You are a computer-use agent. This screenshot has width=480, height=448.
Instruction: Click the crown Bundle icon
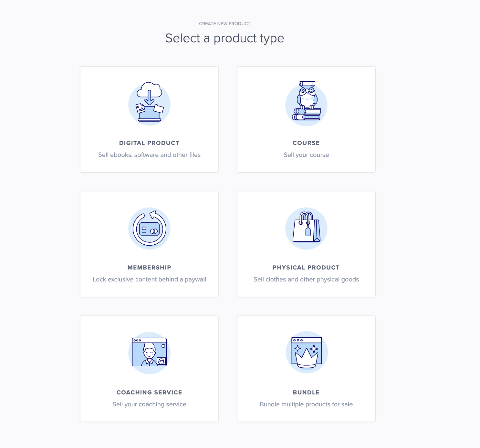[x=307, y=352]
